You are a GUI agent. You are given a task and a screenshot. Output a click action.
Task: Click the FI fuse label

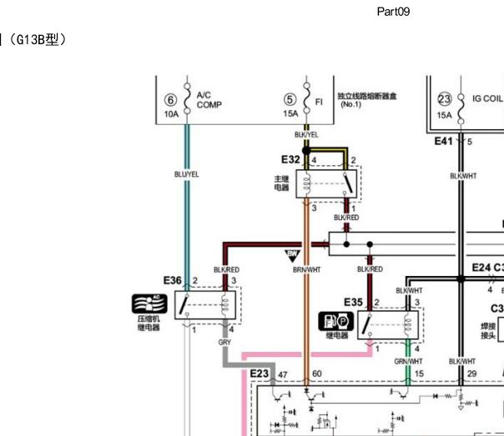click(x=319, y=102)
